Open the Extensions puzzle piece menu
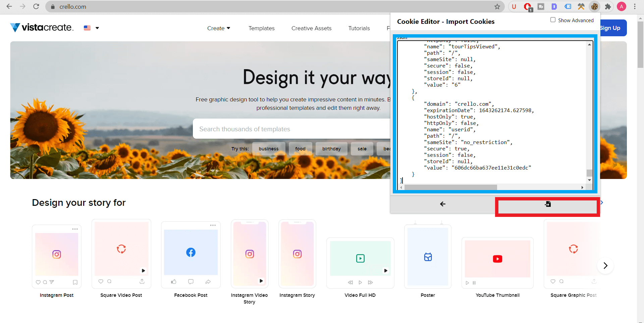This screenshot has width=644, height=323. point(608,6)
